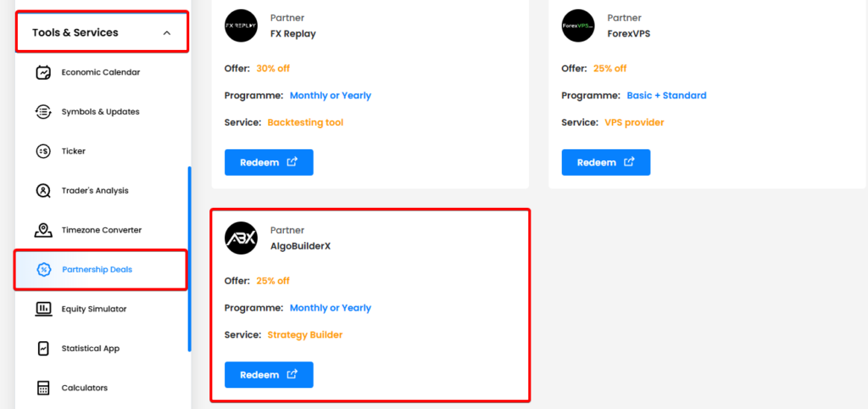This screenshot has height=409, width=868.
Task: Click the Partnership Deals percent icon
Action: (x=43, y=270)
